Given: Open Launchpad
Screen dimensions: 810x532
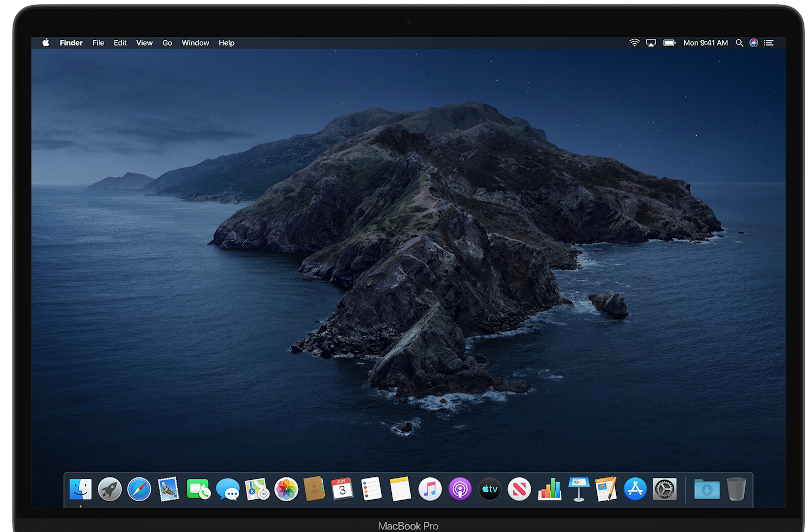Looking at the screenshot, I should (x=110, y=489).
